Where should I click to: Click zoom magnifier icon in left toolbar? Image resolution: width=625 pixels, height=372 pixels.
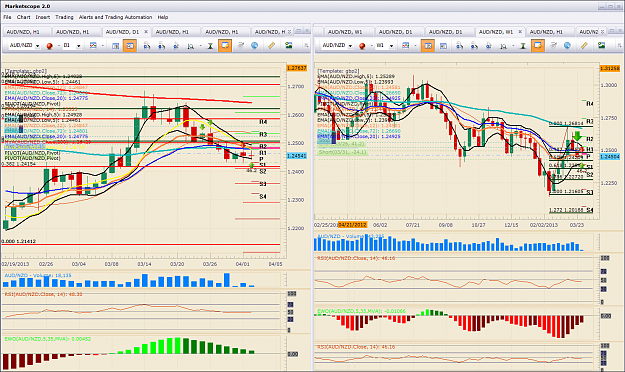191,46
